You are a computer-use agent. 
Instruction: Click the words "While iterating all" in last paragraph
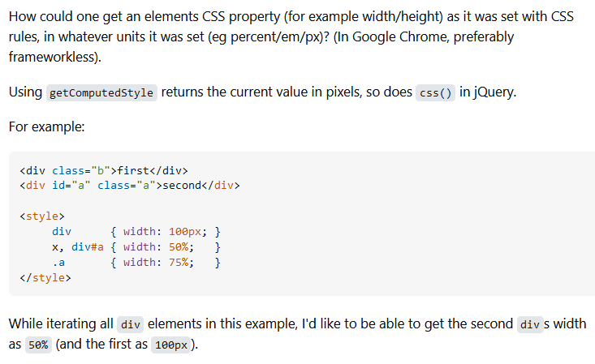coord(61,324)
